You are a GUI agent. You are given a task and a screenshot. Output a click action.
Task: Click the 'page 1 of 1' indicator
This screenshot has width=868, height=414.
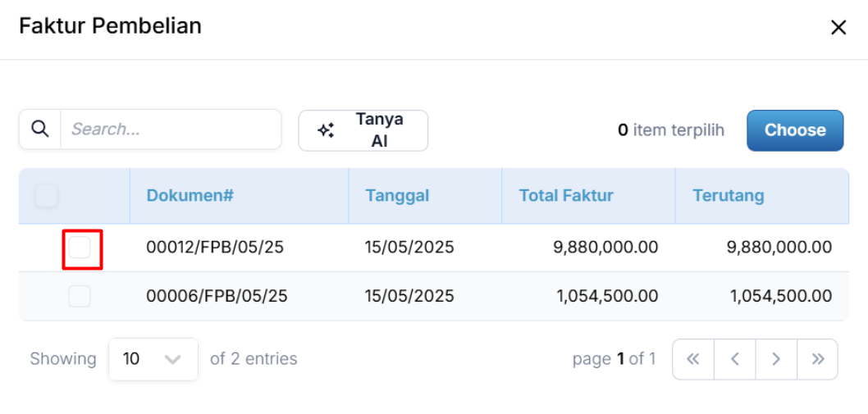tap(614, 359)
